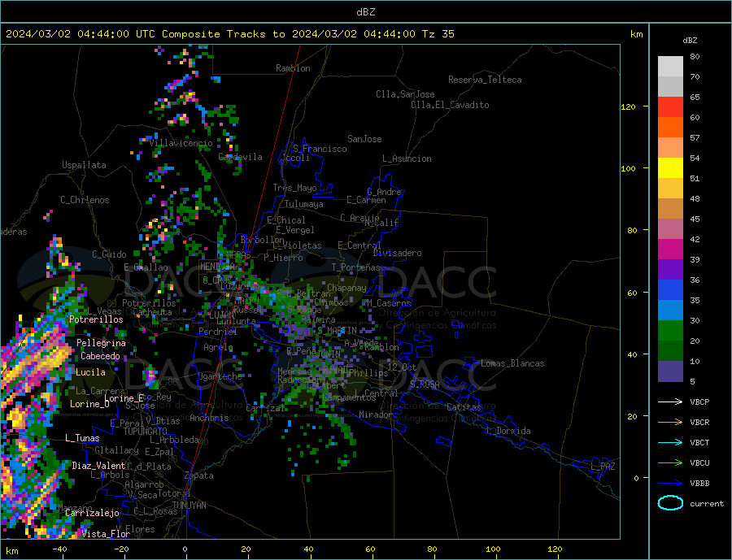
Task: Click the 'Mirador' place label
Action: tap(376, 415)
